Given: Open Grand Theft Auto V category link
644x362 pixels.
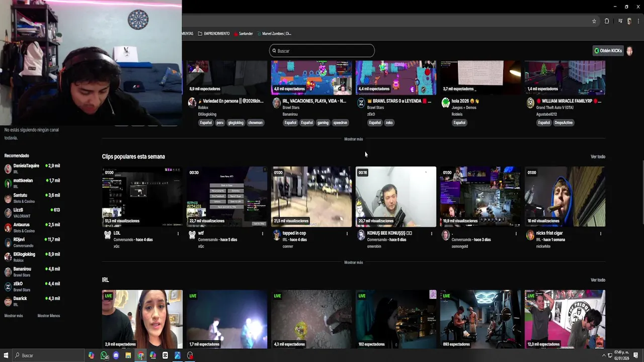Looking at the screenshot, I should click(554, 108).
